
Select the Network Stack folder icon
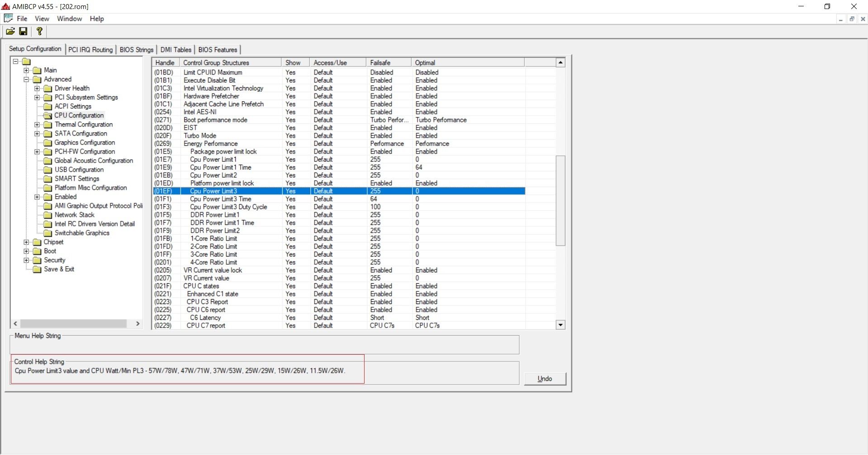click(x=47, y=215)
